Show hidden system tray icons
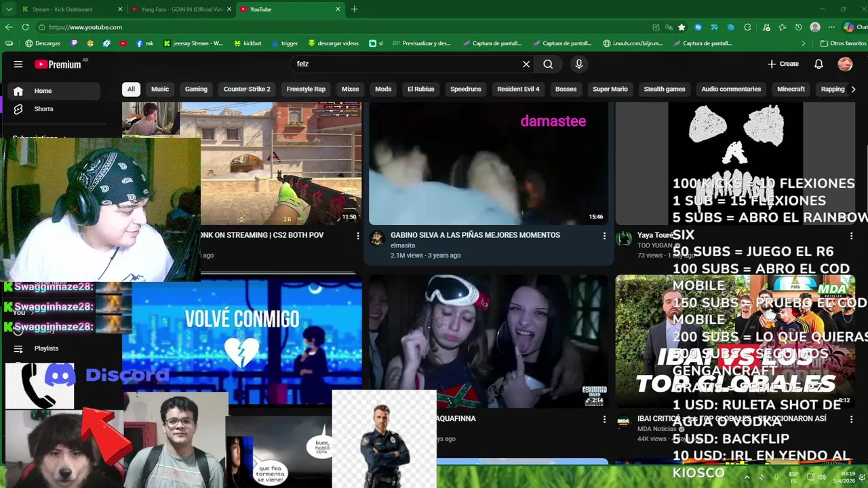Viewport: 868px width, 488px height. click(x=747, y=476)
